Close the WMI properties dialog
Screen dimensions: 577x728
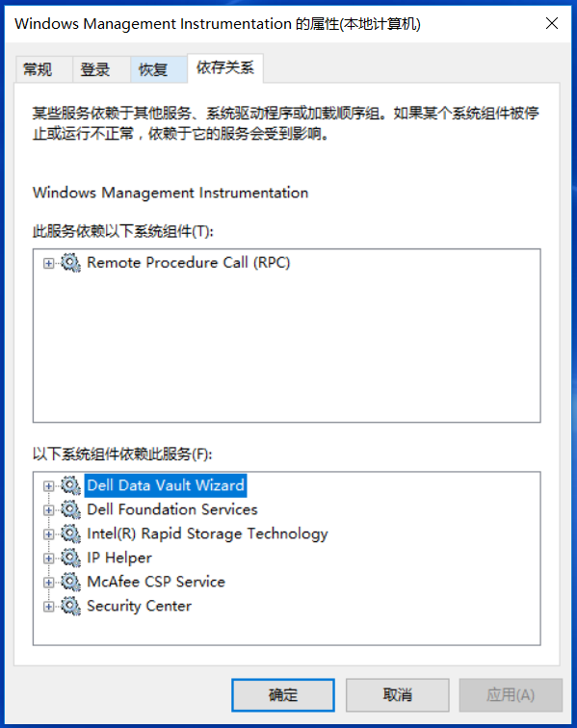pos(551,23)
